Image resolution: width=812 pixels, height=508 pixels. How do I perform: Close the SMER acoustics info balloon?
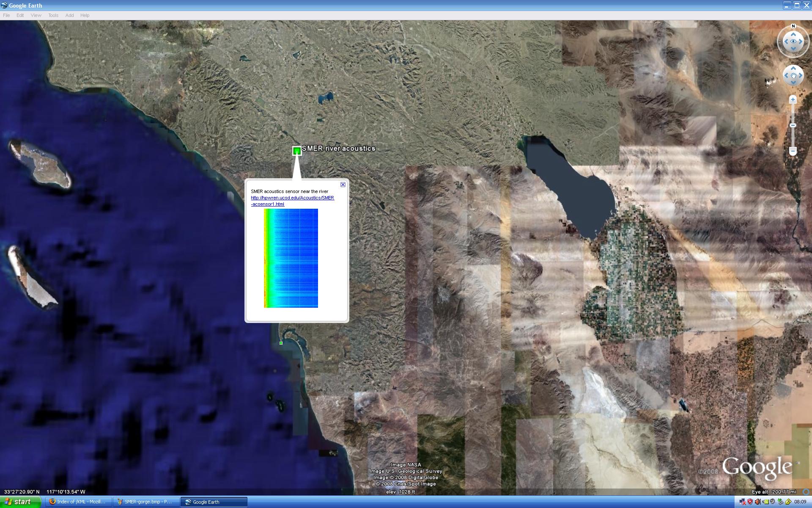[343, 185]
